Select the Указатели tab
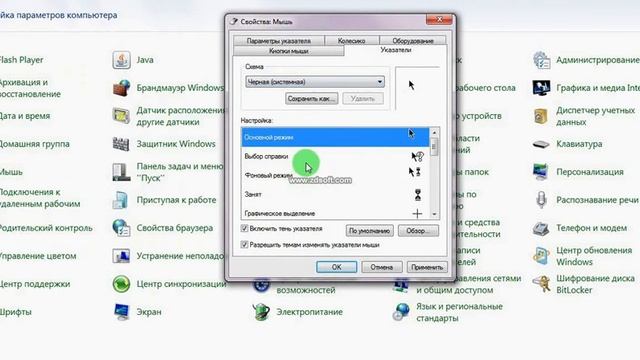The width and height of the screenshot is (640, 360). tap(396, 50)
